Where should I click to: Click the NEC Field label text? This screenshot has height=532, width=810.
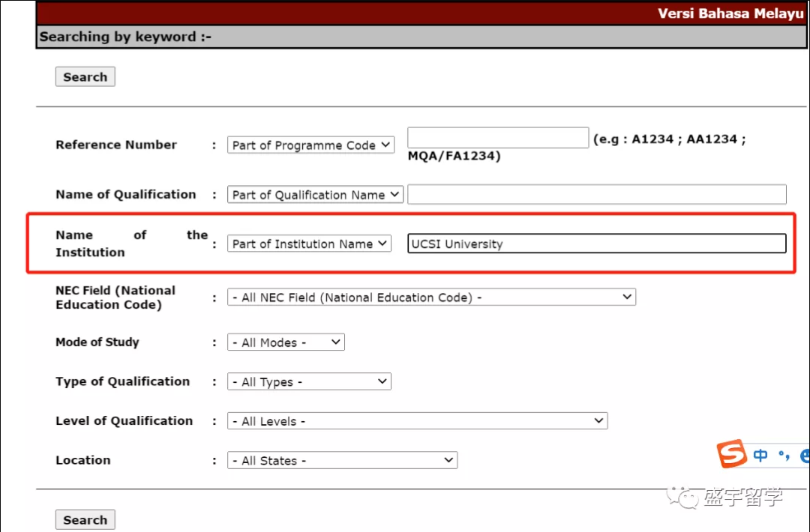[x=115, y=297]
